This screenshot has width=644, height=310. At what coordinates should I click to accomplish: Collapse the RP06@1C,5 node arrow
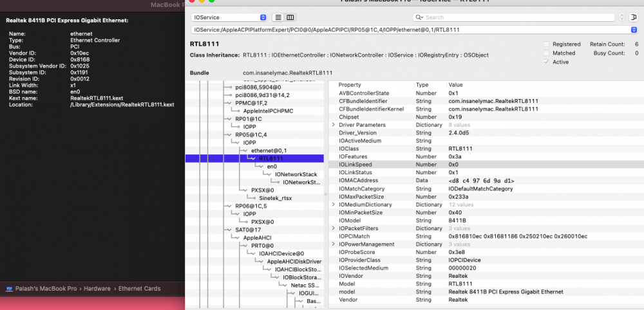(x=228, y=206)
